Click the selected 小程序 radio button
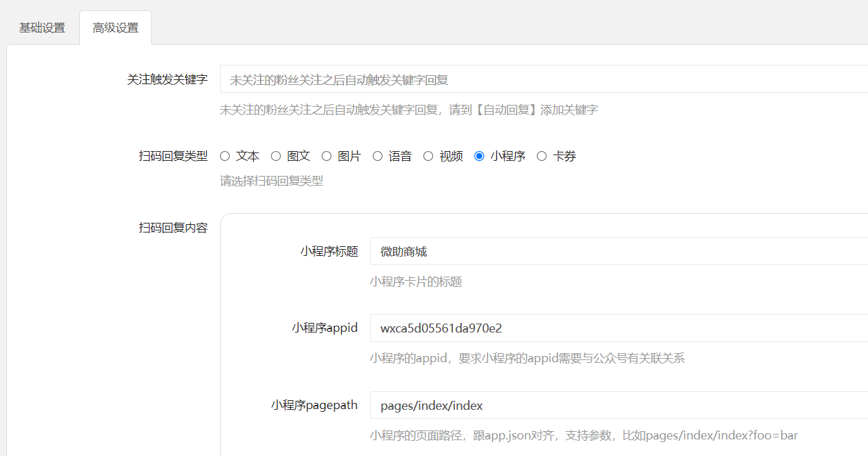 tap(479, 156)
